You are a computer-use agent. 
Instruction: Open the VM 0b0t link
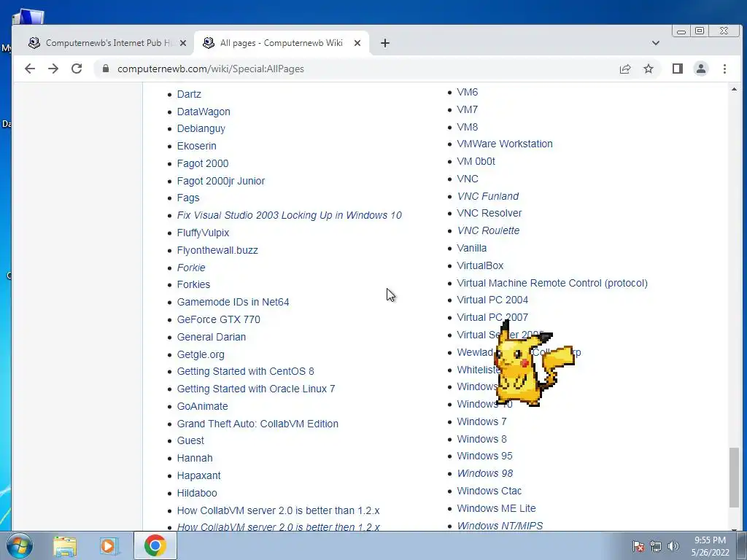(x=476, y=161)
